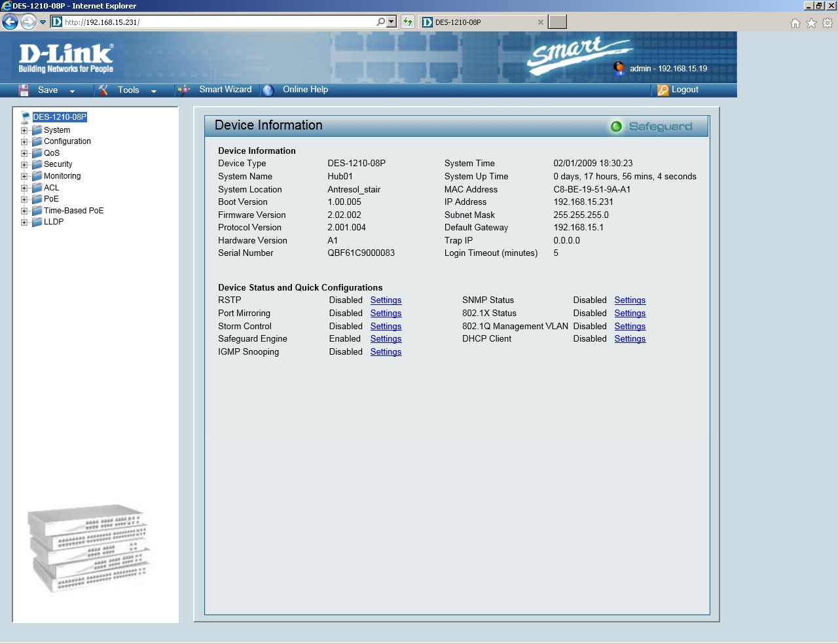Open the RSTP Settings link
Image resolution: width=838 pixels, height=644 pixels.
pyautogui.click(x=386, y=300)
